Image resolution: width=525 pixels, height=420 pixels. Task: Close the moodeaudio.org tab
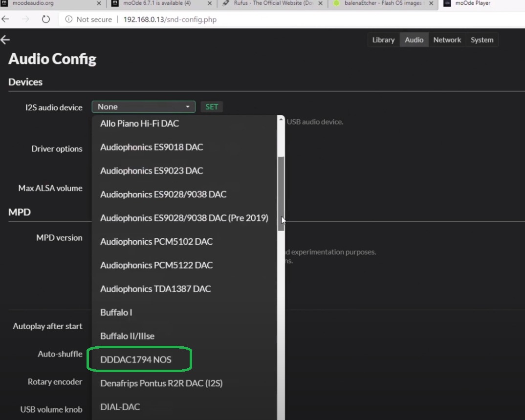pyautogui.click(x=99, y=3)
